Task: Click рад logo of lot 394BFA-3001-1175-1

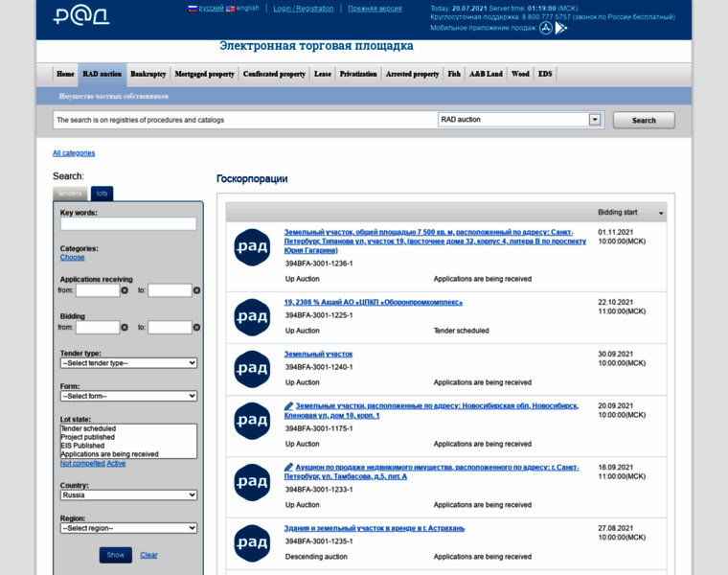Action: [252, 421]
